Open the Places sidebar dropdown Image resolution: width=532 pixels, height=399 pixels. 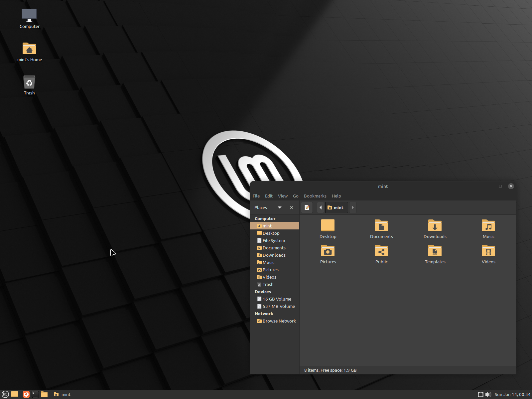tap(280, 207)
